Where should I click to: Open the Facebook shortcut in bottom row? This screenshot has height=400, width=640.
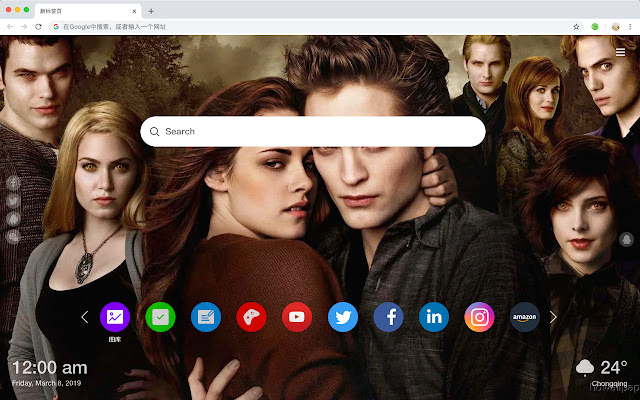pyautogui.click(x=388, y=317)
